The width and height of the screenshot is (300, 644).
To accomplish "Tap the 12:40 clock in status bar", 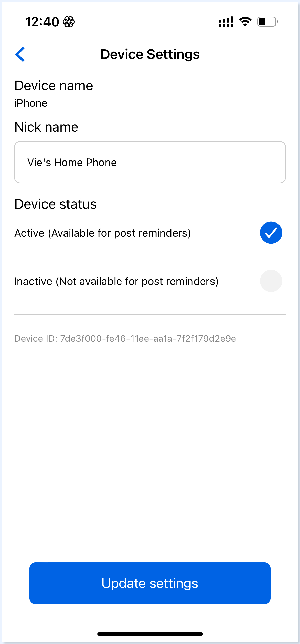I will click(42, 22).
